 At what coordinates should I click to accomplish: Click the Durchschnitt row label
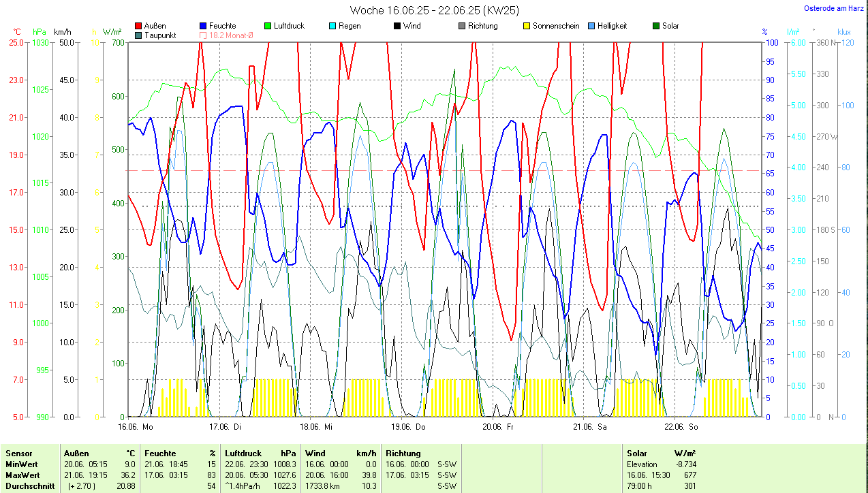29,486
